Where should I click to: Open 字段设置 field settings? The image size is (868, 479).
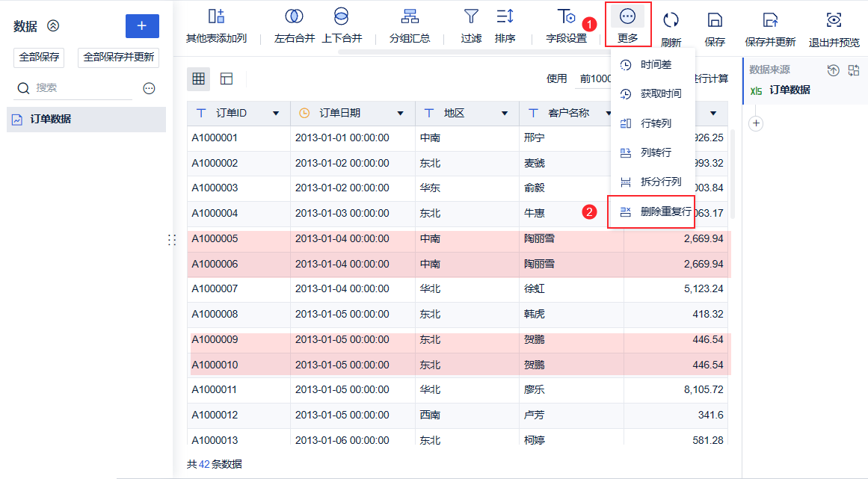pyautogui.click(x=566, y=16)
